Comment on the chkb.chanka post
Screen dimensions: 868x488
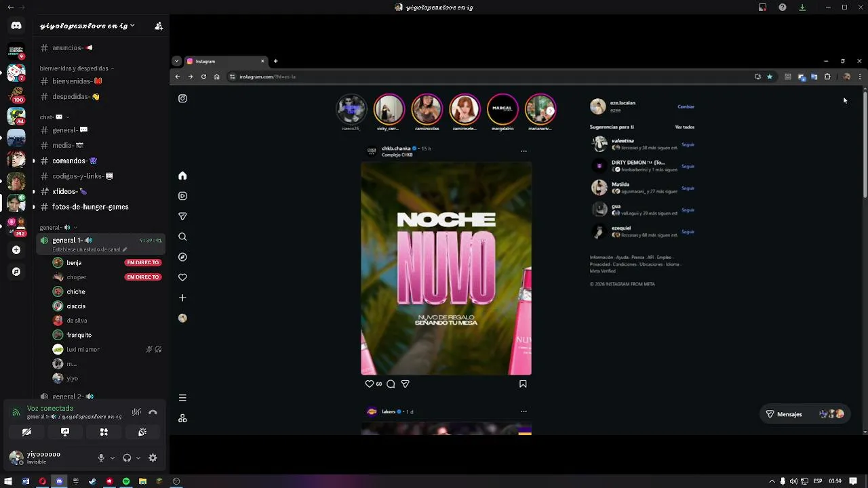click(x=391, y=384)
